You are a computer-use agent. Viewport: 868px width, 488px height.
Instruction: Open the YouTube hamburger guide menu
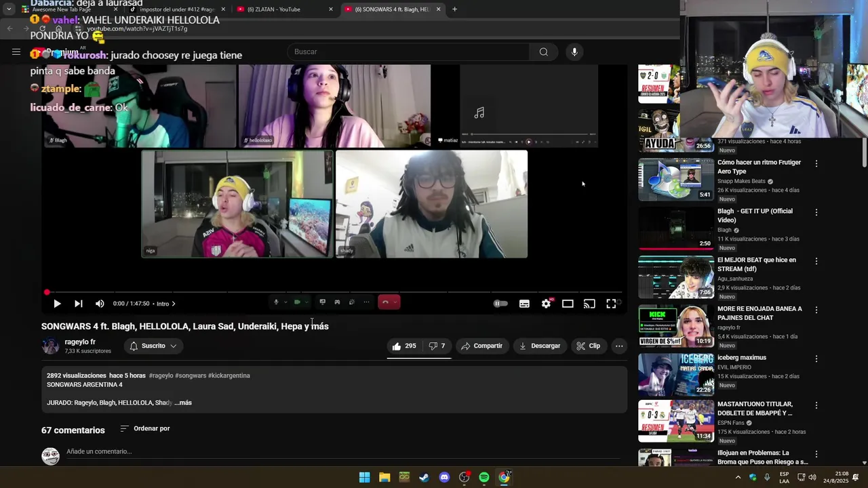point(16,52)
